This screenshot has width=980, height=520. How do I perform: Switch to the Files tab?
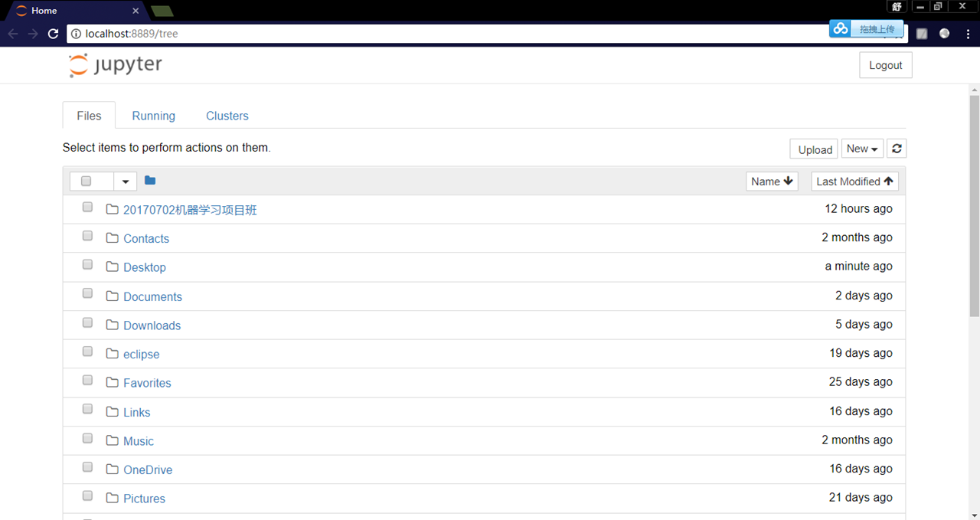point(89,116)
